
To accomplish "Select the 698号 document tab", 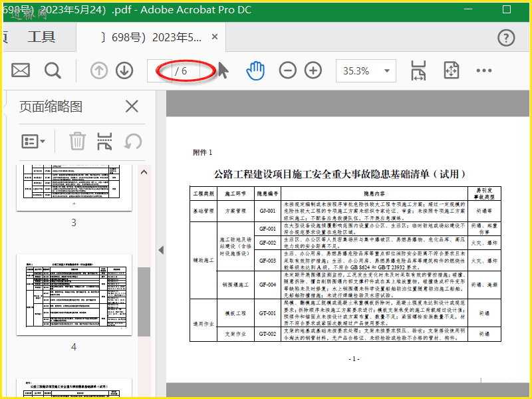I will (151, 37).
